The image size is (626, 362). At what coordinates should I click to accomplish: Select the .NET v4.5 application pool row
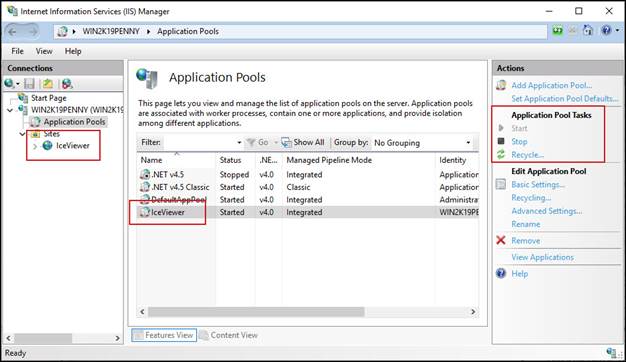(x=307, y=175)
